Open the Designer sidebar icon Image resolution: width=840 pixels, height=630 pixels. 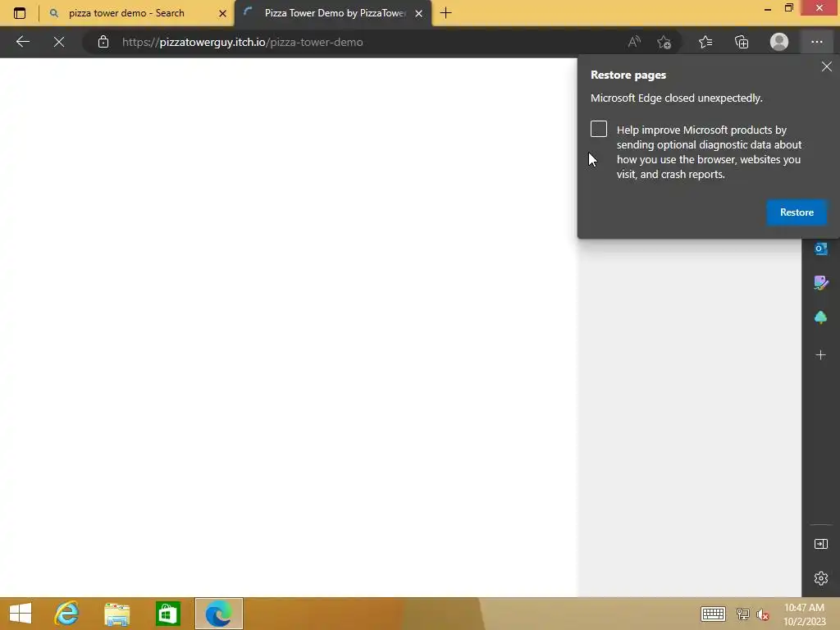tap(820, 282)
